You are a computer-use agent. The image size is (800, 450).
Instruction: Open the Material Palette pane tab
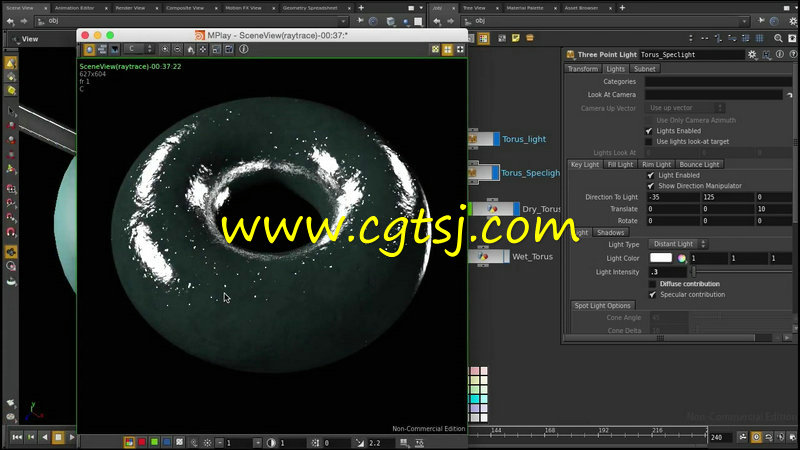coord(524,8)
